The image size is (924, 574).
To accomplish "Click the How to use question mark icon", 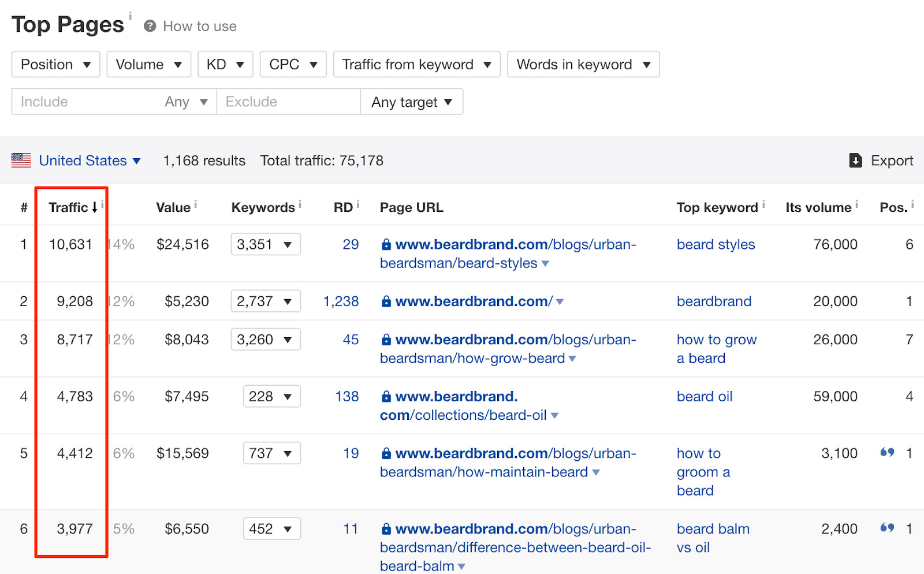I will tap(150, 26).
